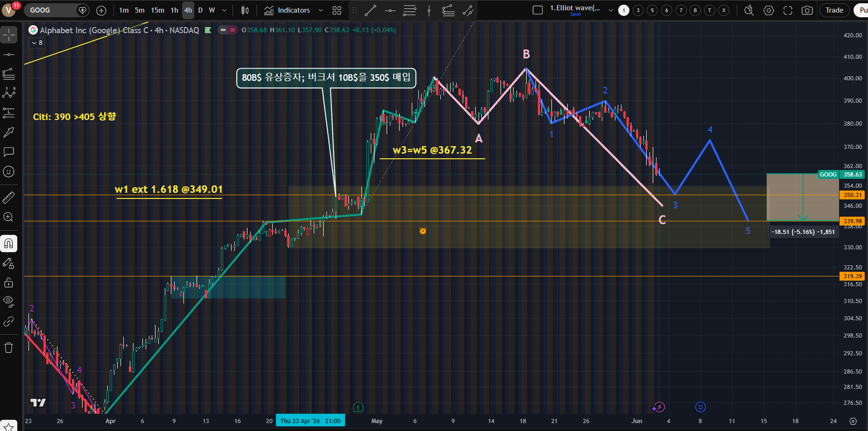The width and height of the screenshot is (868, 431).
Task: Select the crosshair cursor tool
Action: point(9,35)
